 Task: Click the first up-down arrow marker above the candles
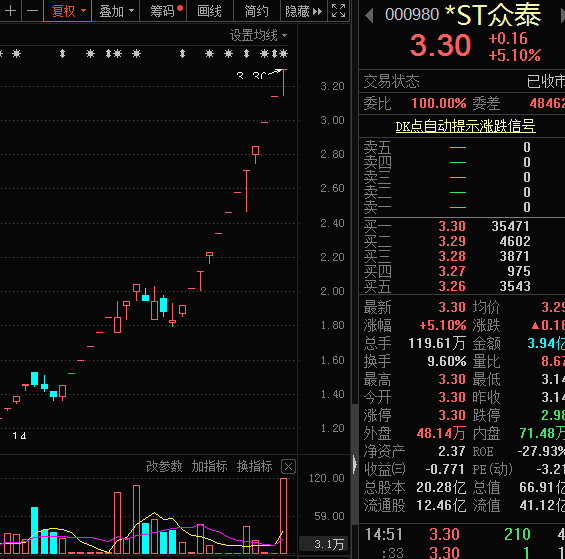click(62, 54)
